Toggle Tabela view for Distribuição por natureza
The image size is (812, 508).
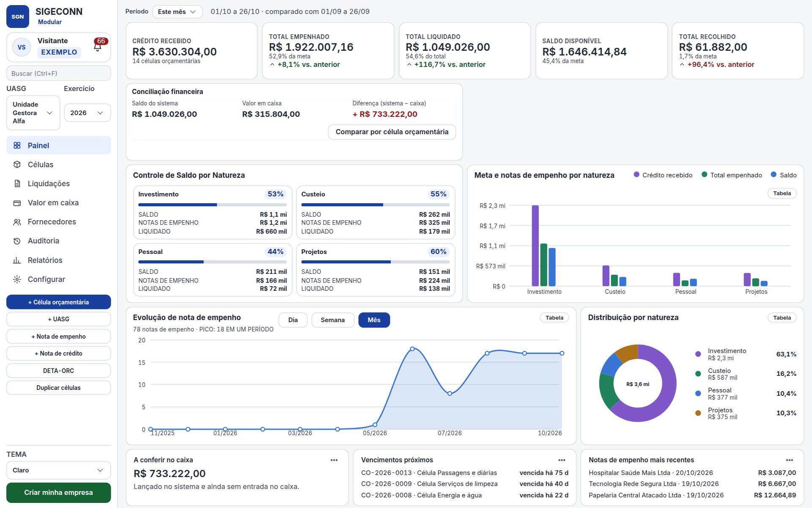point(782,318)
